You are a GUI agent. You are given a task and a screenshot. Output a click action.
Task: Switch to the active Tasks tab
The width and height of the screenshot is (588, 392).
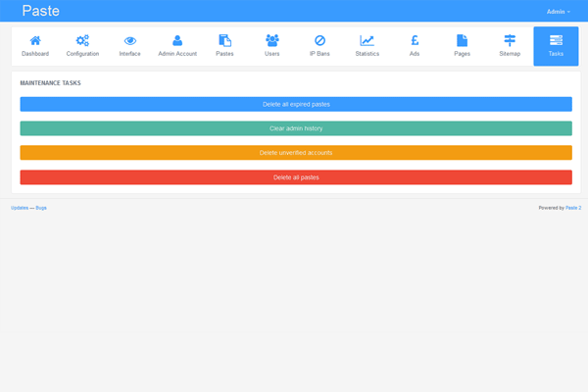point(556,46)
